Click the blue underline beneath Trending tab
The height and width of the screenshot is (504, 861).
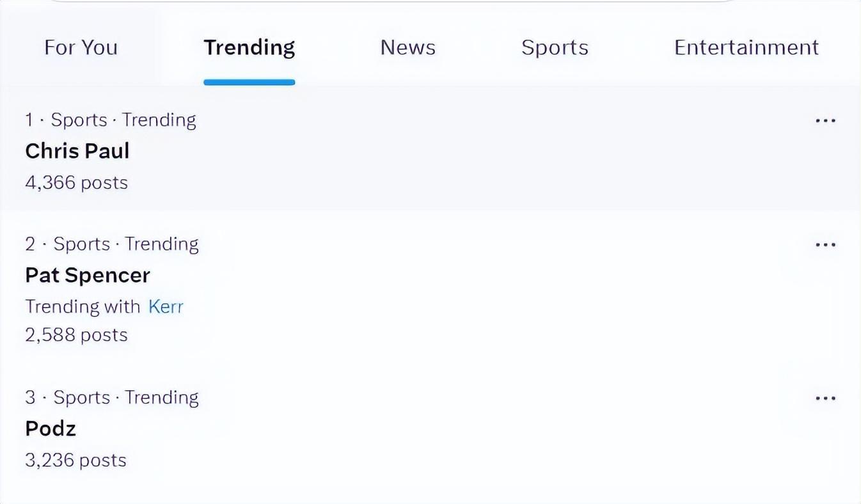[249, 82]
